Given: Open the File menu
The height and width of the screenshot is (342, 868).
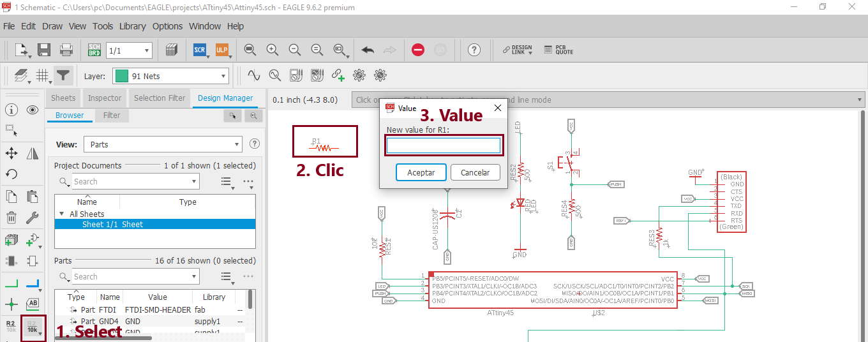Looking at the screenshot, I should [x=9, y=26].
